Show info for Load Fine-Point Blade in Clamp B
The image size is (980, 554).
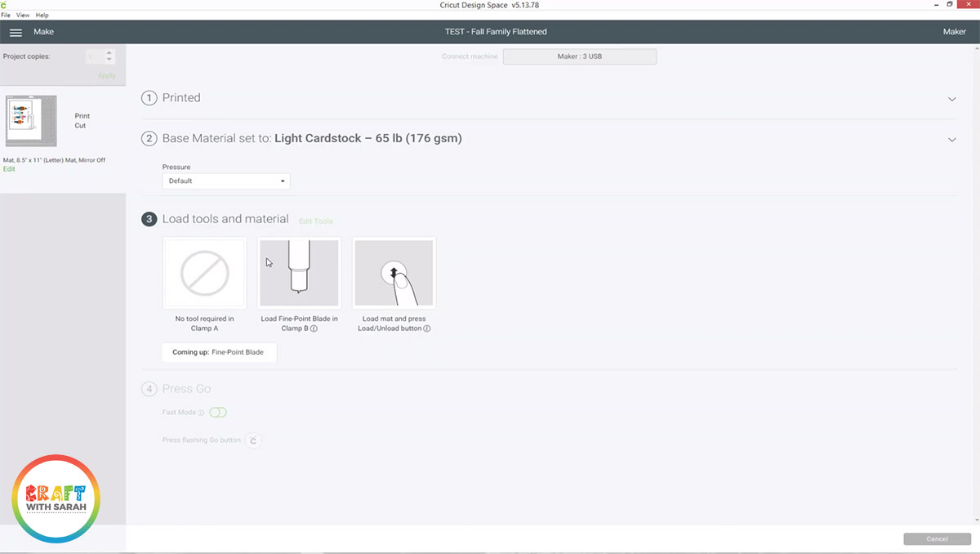click(x=314, y=328)
